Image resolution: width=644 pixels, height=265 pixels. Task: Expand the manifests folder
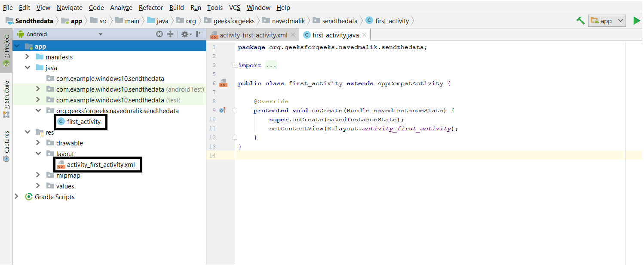click(x=28, y=57)
